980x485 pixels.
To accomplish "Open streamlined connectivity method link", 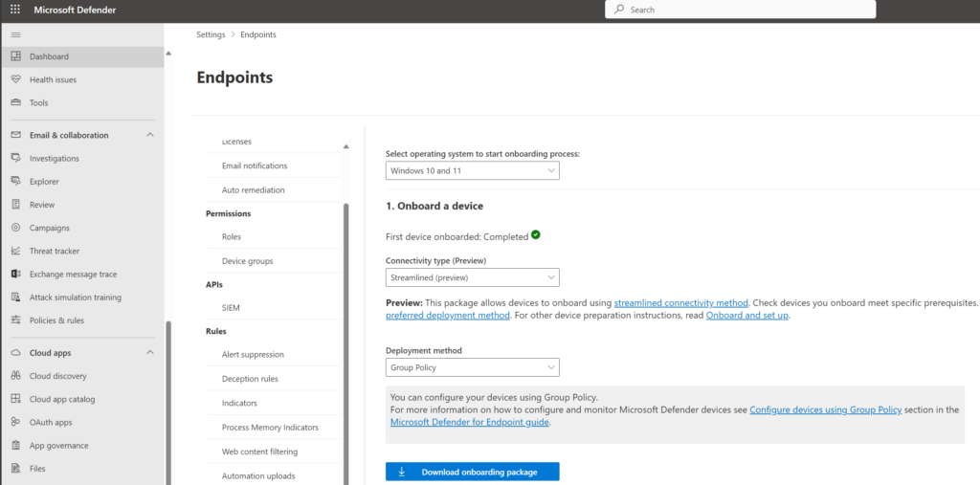I will (x=680, y=302).
